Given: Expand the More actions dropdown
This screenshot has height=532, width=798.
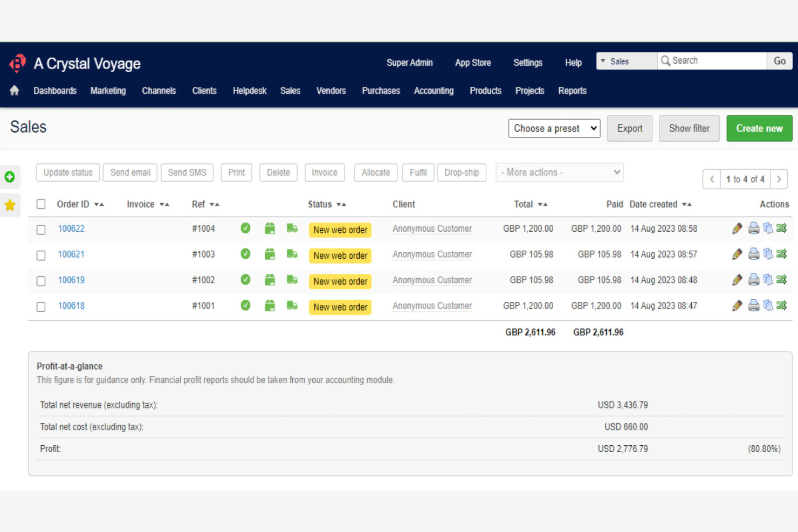Looking at the screenshot, I should [x=559, y=172].
